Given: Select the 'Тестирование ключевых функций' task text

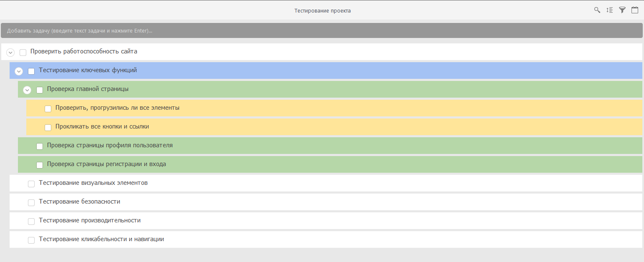Looking at the screenshot, I should pyautogui.click(x=88, y=70).
